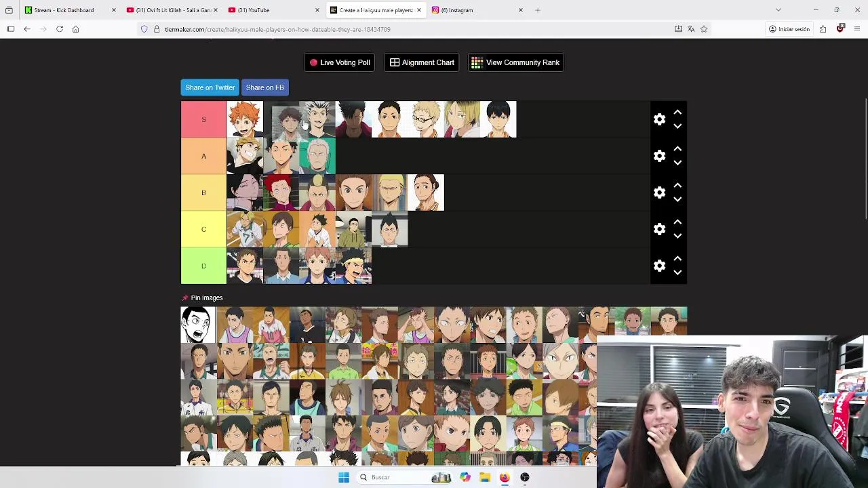Select the green D tier label
The image size is (868, 488).
click(203, 266)
